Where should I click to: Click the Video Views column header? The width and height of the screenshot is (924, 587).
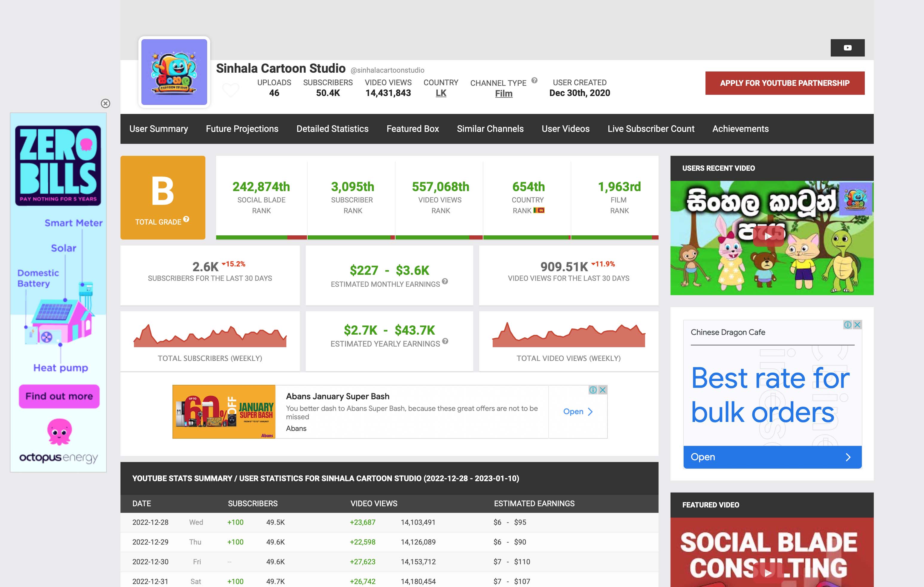tap(374, 503)
